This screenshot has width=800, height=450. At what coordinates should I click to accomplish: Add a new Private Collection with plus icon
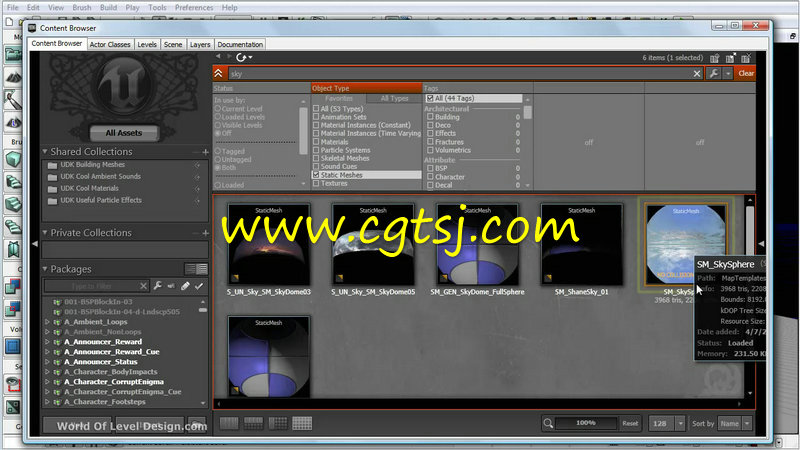tap(205, 233)
